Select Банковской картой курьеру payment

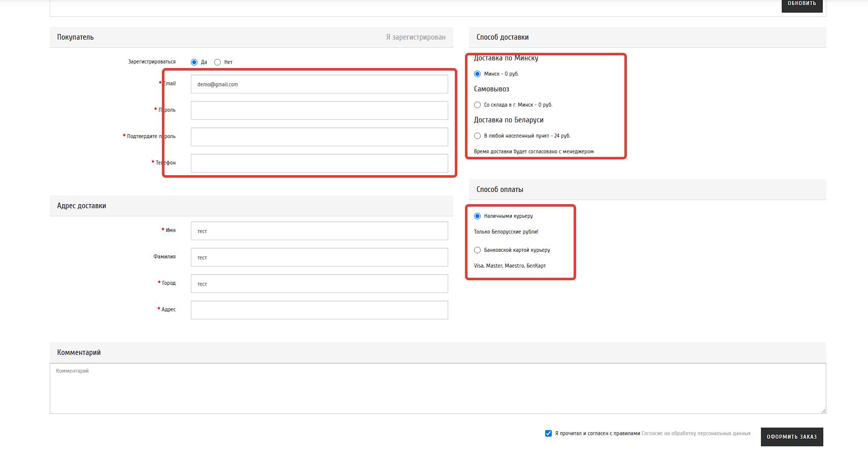click(x=477, y=250)
